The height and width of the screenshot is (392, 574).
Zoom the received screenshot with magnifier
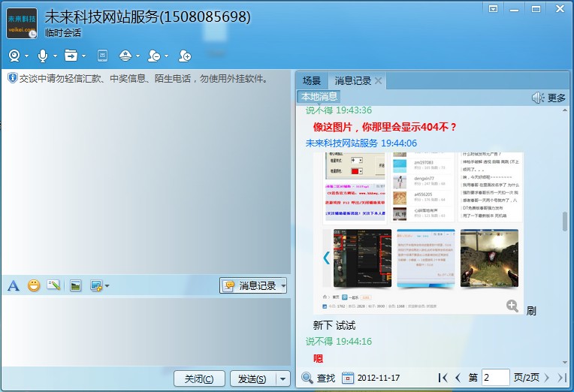(512, 306)
